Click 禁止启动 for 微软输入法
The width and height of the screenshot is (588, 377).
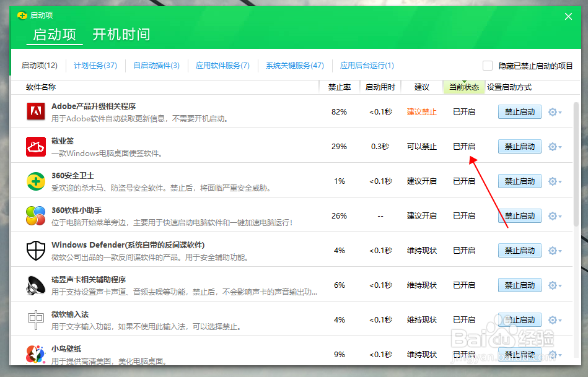coord(519,319)
